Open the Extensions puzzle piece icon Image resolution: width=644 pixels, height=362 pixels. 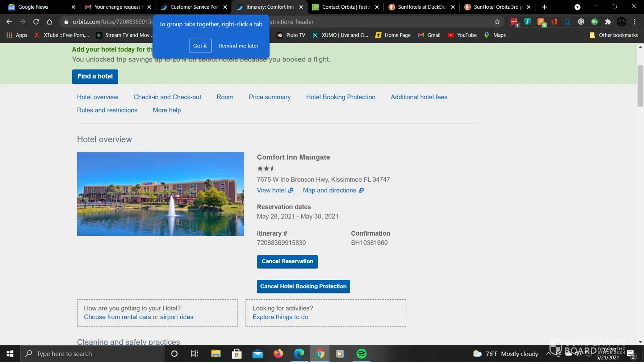(x=608, y=22)
